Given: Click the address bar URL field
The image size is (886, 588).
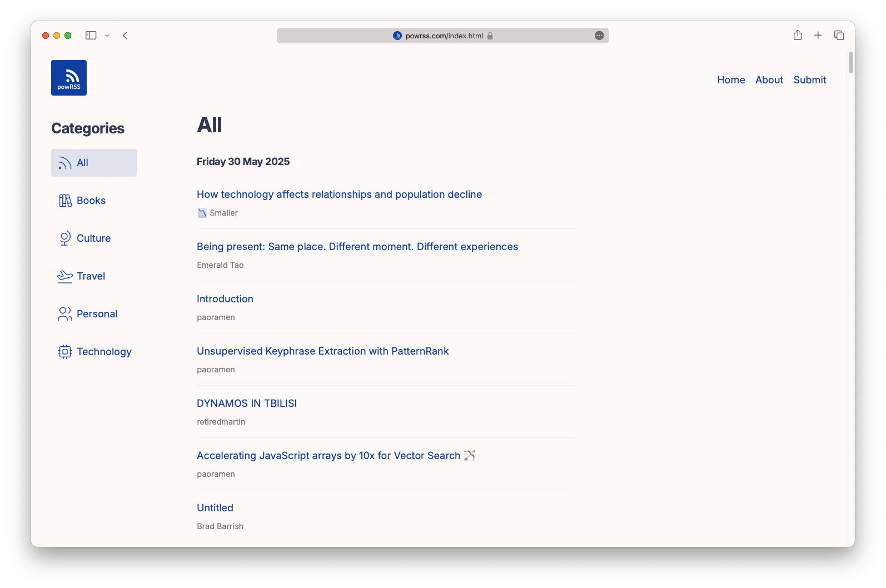Looking at the screenshot, I should (444, 36).
